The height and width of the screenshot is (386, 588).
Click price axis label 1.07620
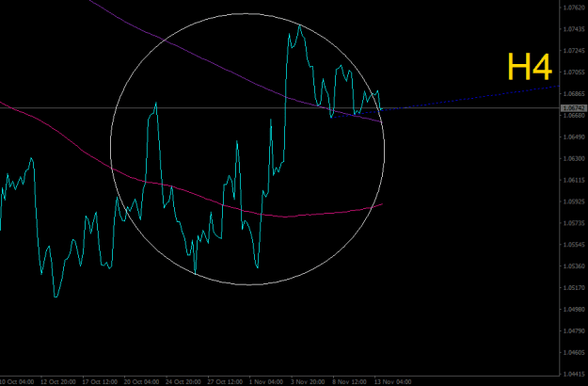(575, 8)
